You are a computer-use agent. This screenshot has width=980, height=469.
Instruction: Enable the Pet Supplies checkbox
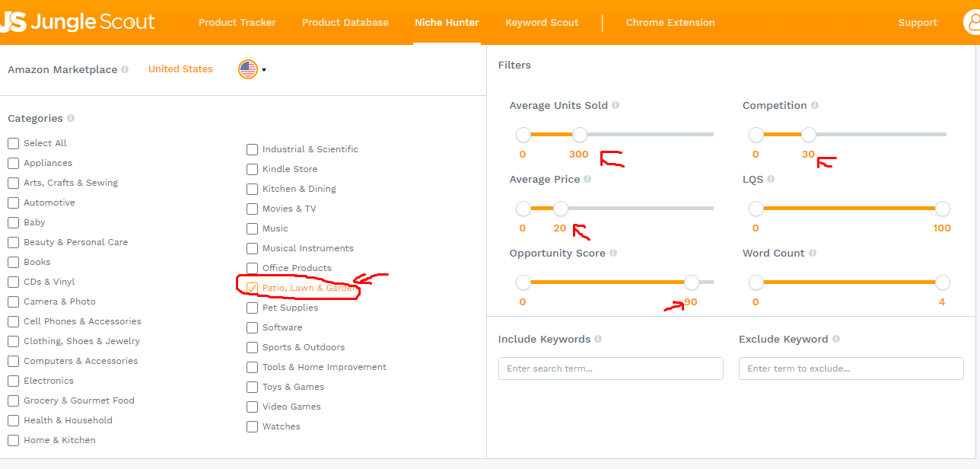click(253, 308)
